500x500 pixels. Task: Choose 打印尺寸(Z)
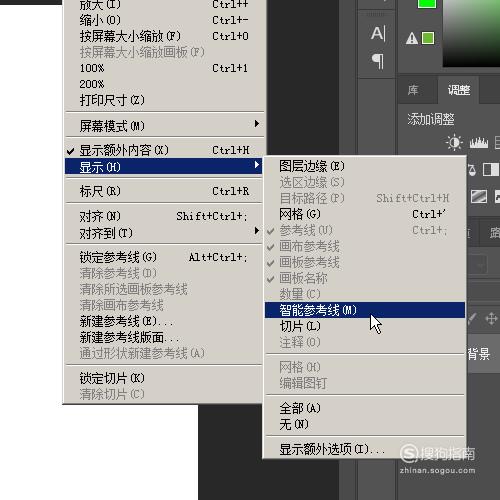coord(165,100)
